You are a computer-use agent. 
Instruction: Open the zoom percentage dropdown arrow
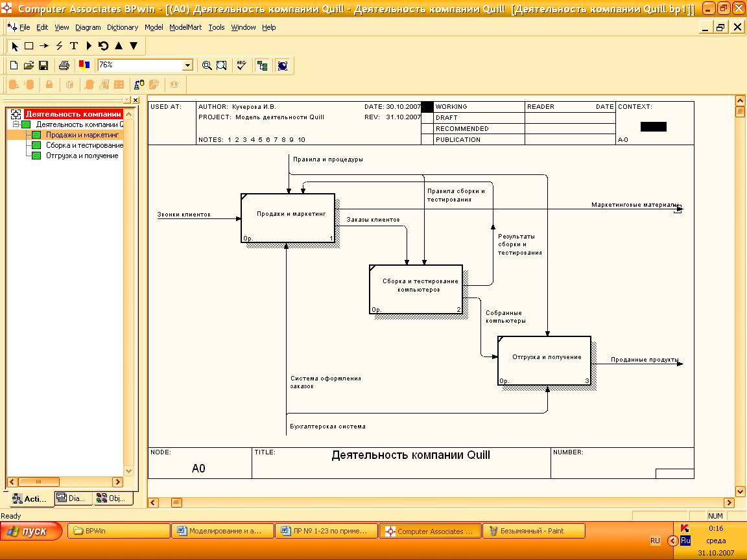pos(187,65)
